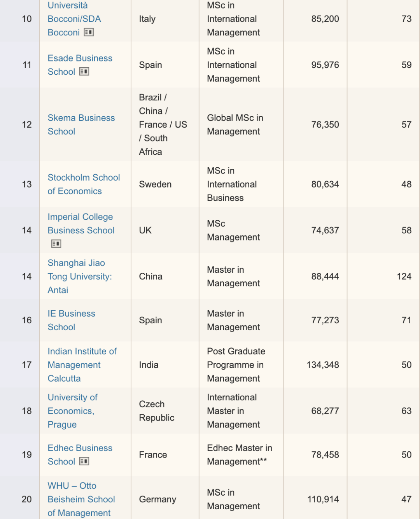This screenshot has width=420, height=519.
Task: Open the Università Bocconi/SDA Bocconi link
Action: click(74, 19)
